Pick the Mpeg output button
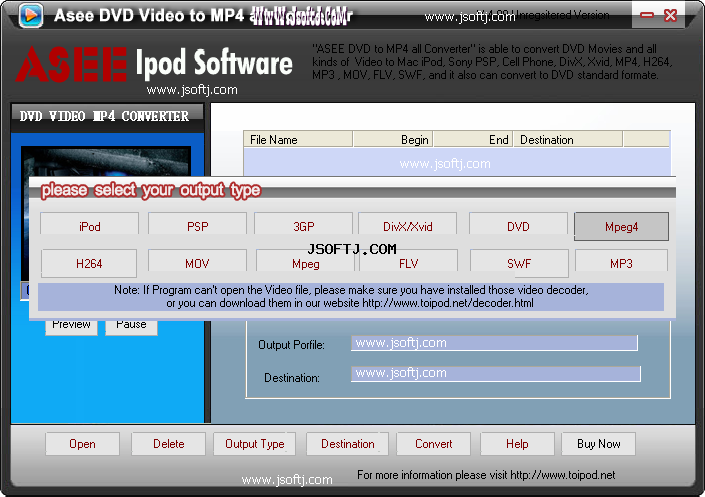 pyautogui.click(x=305, y=263)
